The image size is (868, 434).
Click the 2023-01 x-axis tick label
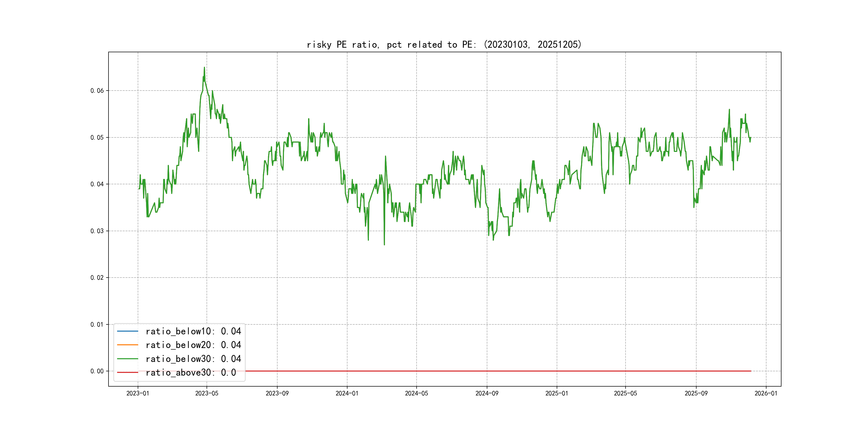coord(137,393)
